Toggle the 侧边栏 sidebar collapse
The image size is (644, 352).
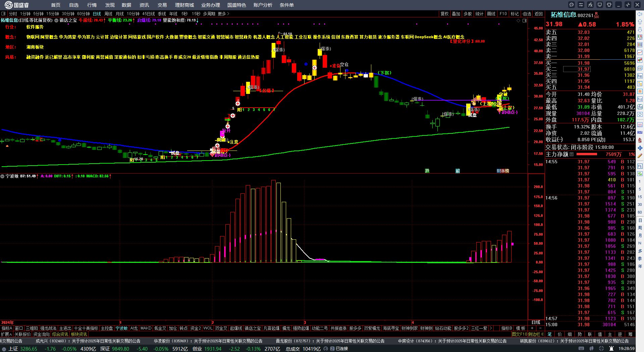pos(536,334)
